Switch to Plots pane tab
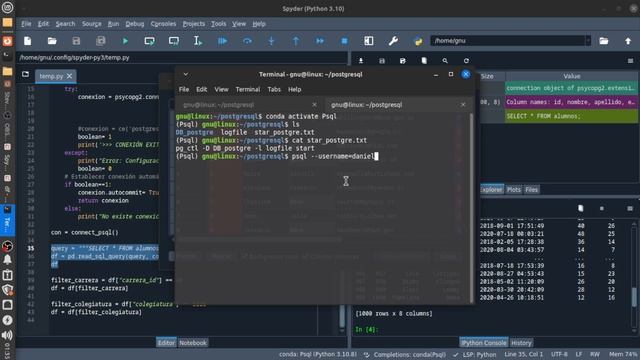The image size is (640, 360). (x=513, y=189)
